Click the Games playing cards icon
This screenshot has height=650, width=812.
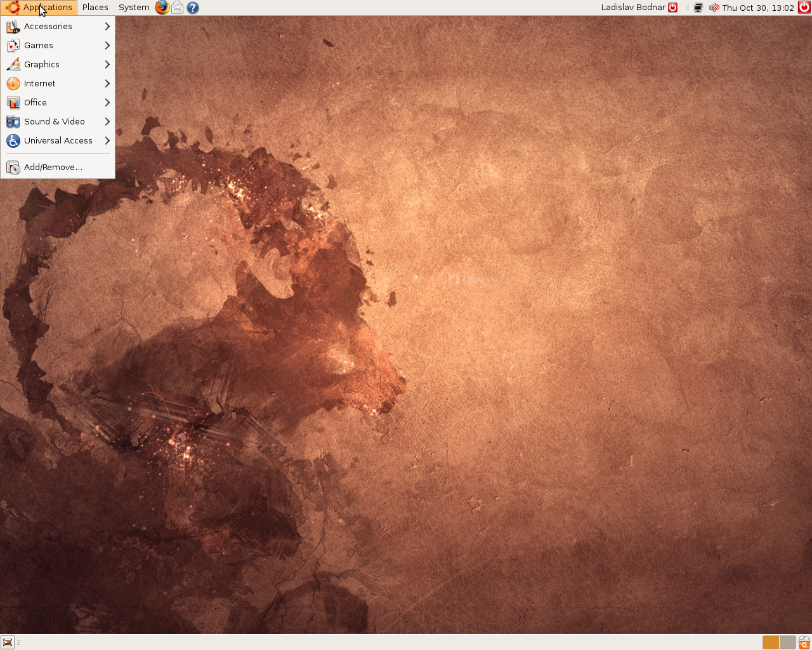pos(13,46)
